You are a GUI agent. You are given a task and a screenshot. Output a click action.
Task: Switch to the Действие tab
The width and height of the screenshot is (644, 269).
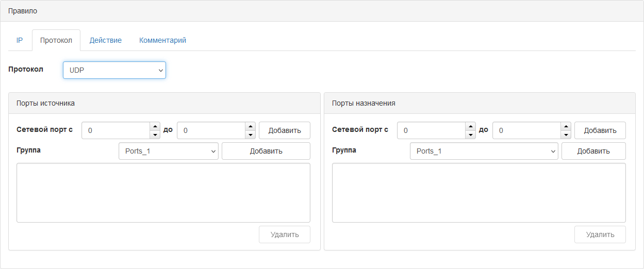(x=106, y=40)
